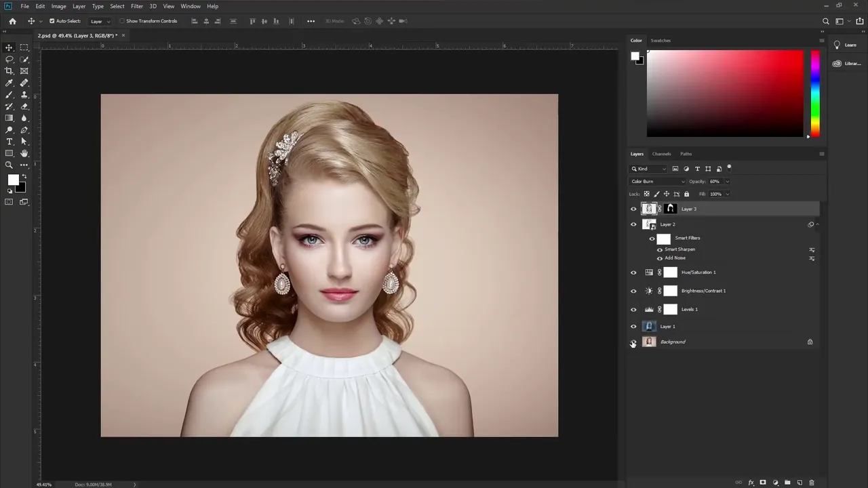The width and height of the screenshot is (868, 488).
Task: Select the Clone Stamp tool
Action: pyautogui.click(x=24, y=94)
